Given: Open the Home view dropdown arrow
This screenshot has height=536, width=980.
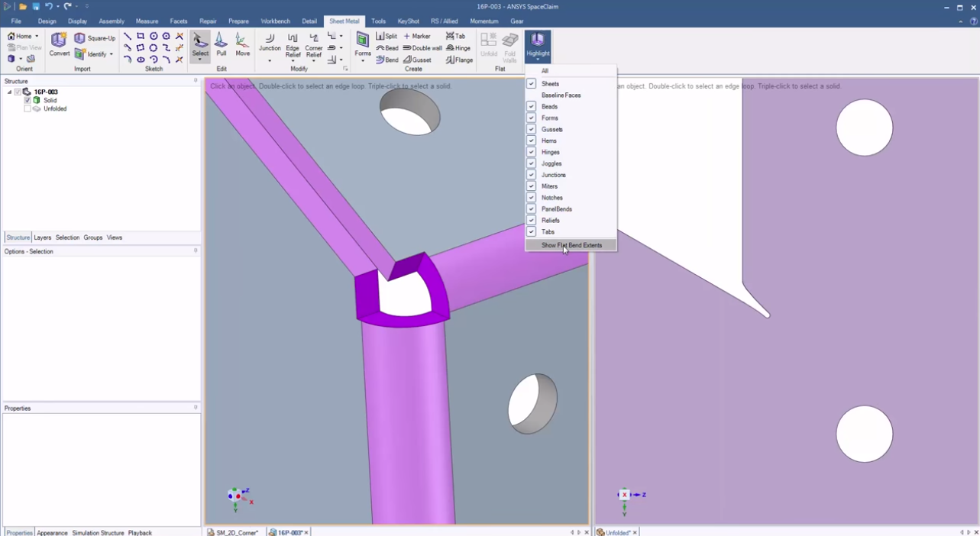Looking at the screenshot, I should pyautogui.click(x=37, y=36).
